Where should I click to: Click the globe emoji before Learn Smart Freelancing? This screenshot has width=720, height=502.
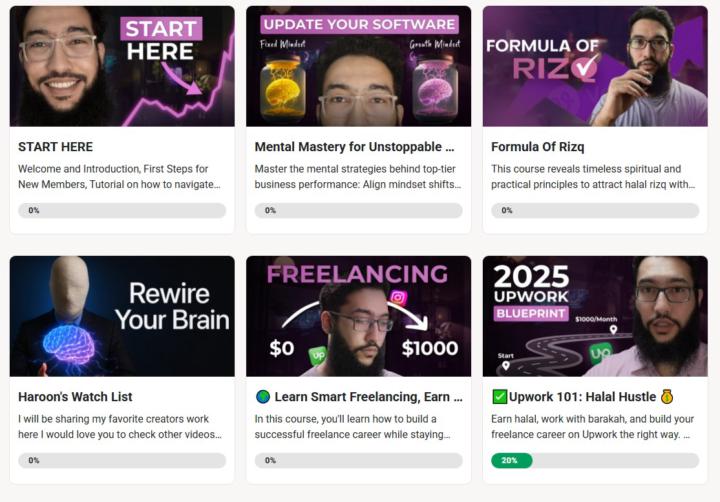tap(263, 397)
